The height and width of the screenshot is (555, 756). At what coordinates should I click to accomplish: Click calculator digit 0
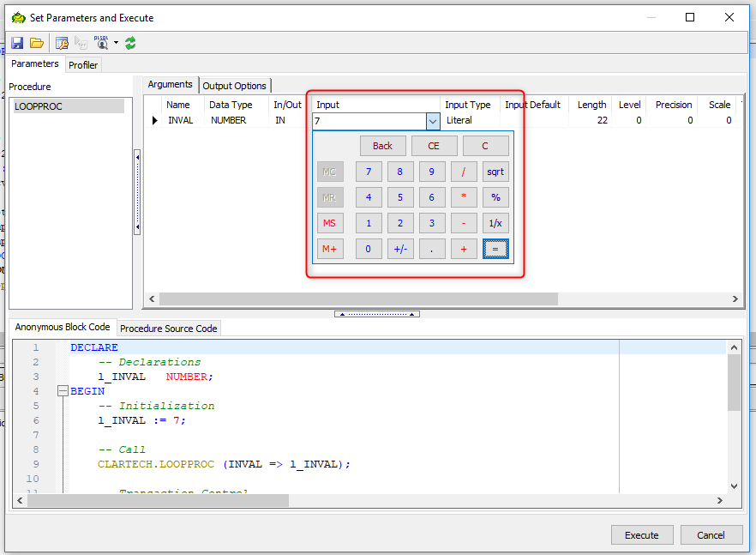(x=369, y=249)
